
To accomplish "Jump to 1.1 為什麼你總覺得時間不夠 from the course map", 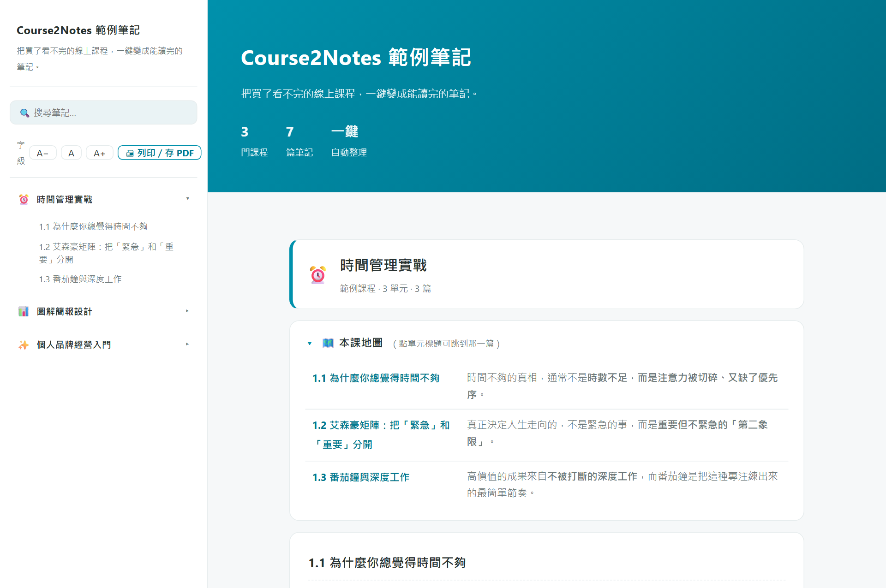I will point(376,378).
